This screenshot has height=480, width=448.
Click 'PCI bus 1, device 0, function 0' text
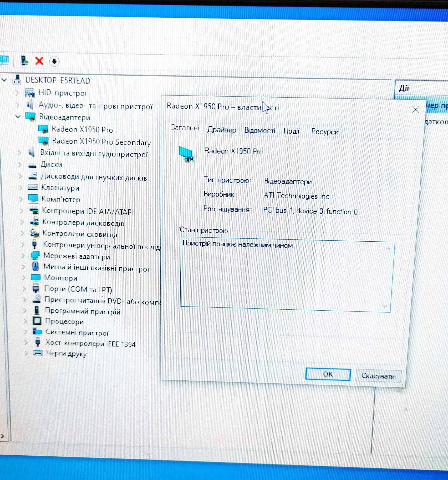click(310, 211)
